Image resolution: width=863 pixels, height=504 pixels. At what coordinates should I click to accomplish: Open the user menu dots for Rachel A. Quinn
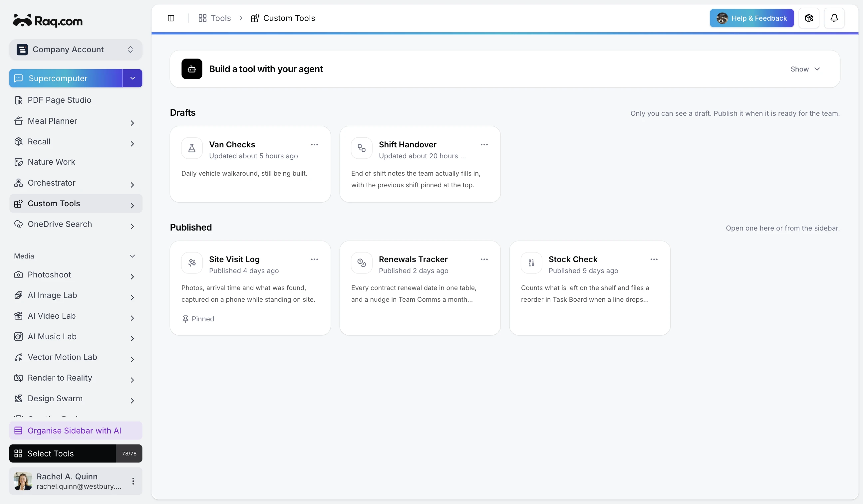[x=133, y=481]
